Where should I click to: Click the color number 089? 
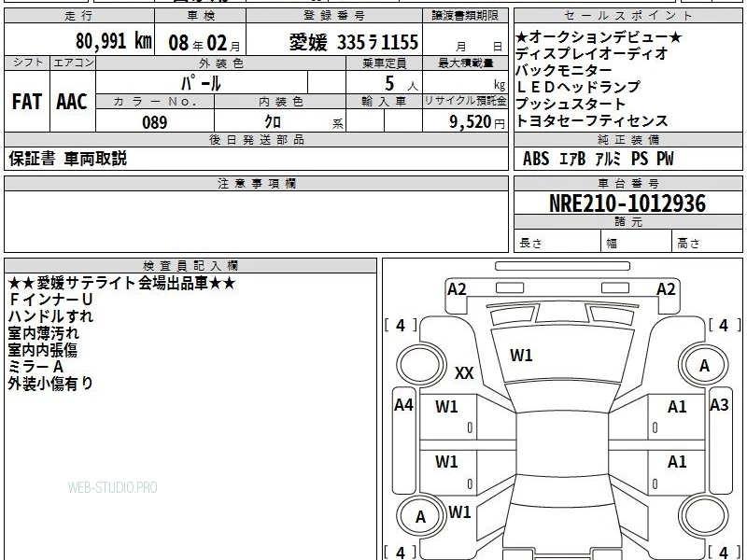pyautogui.click(x=155, y=122)
